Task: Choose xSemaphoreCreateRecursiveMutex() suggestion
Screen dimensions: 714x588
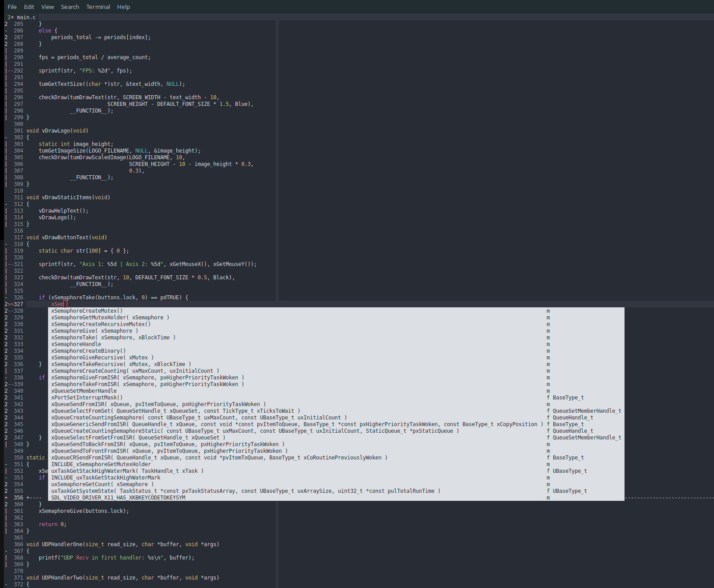Action: [336, 324]
